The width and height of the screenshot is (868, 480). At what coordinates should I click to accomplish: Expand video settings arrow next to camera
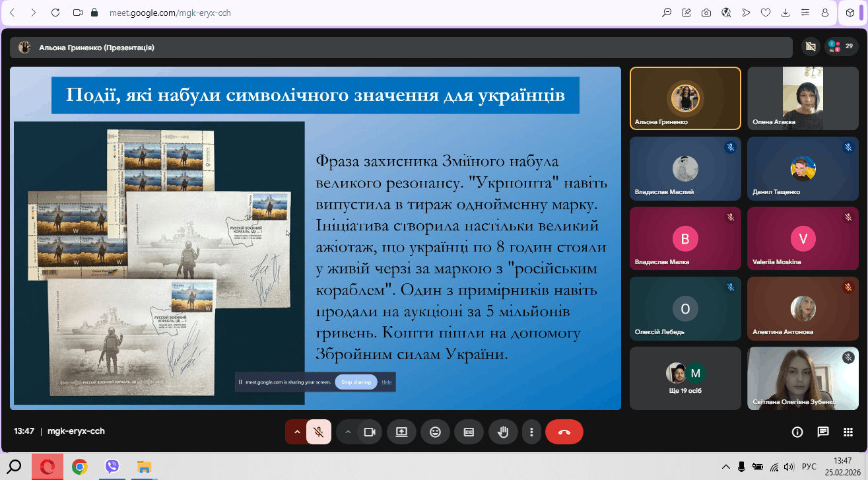[x=348, y=432]
